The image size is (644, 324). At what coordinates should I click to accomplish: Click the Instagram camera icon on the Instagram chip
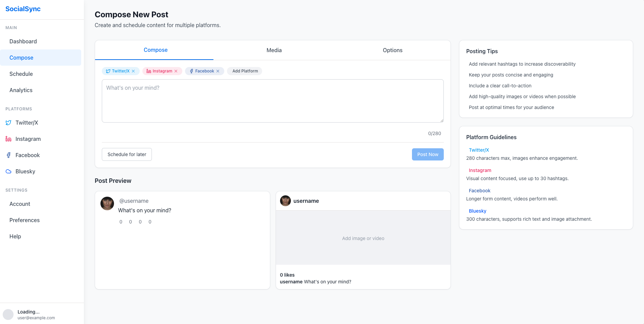click(x=149, y=71)
